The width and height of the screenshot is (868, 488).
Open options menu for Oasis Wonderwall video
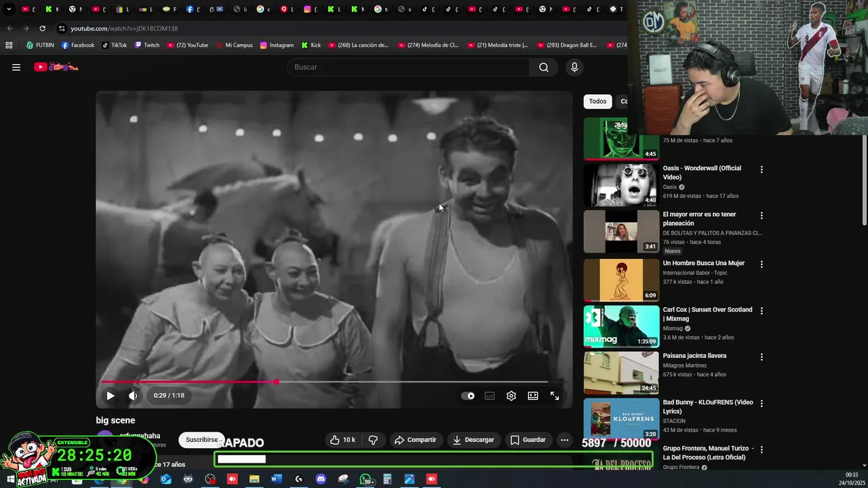(762, 169)
